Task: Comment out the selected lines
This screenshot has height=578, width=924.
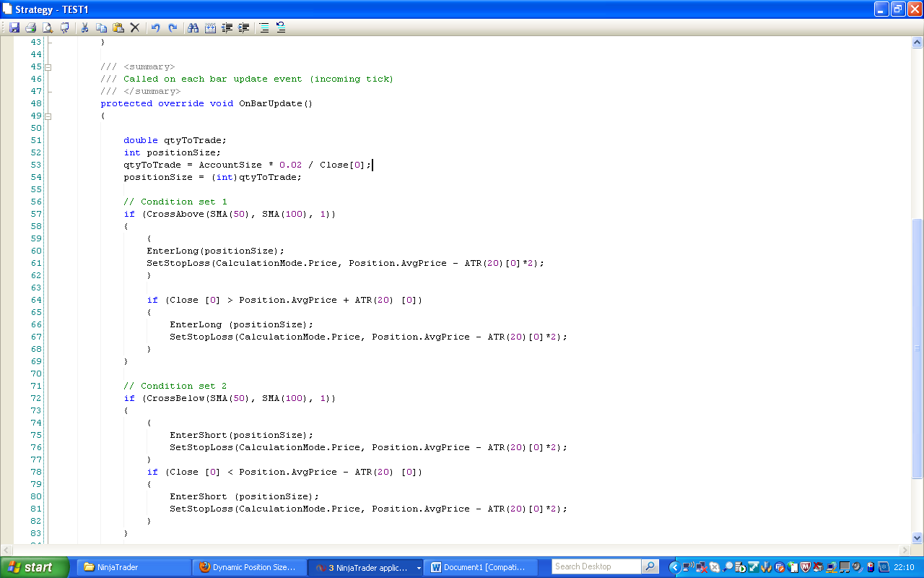Action: click(264, 27)
